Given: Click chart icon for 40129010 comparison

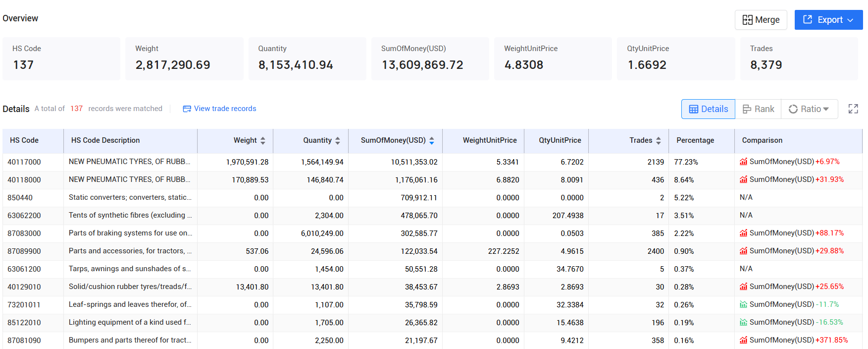Looking at the screenshot, I should 743,287.
